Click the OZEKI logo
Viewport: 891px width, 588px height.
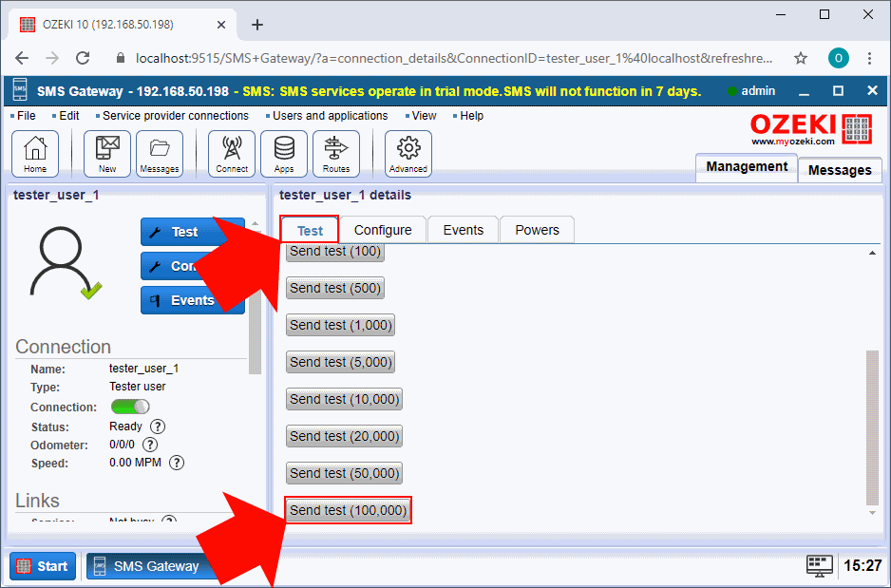tap(811, 129)
